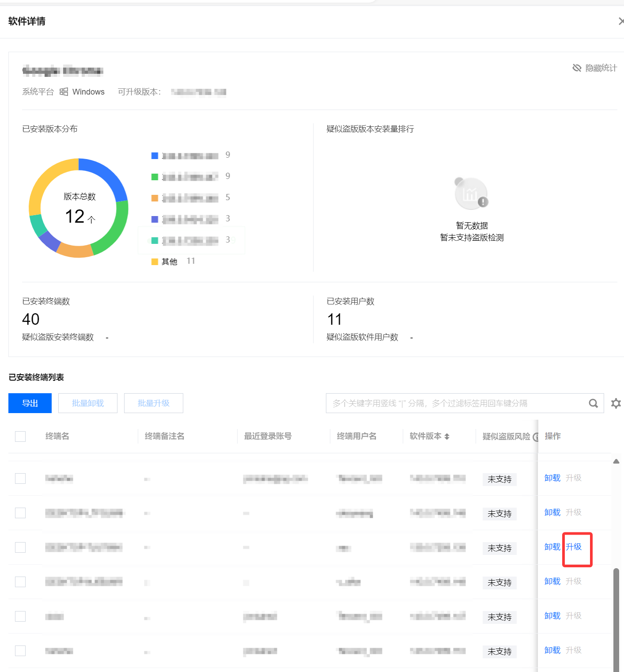
Task: Hide statistics with the 隐藏统计 toggle
Action: pyautogui.click(x=594, y=68)
